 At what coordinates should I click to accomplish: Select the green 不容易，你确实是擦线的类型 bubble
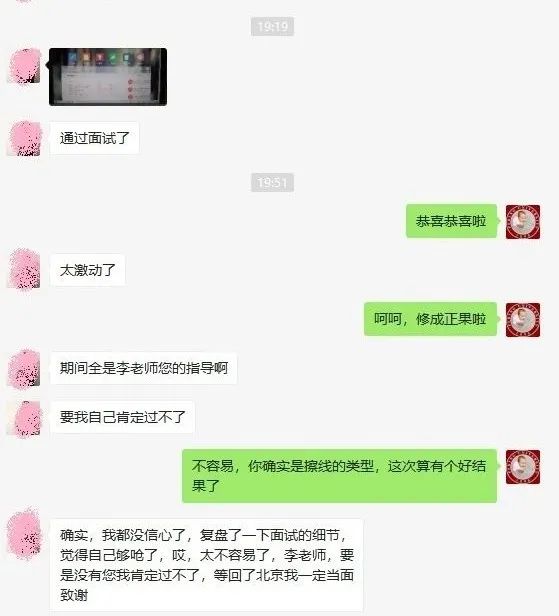click(339, 476)
